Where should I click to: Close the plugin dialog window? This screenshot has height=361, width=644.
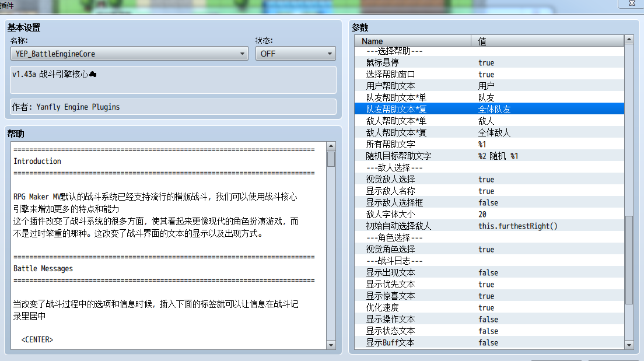pyautogui.click(x=632, y=3)
